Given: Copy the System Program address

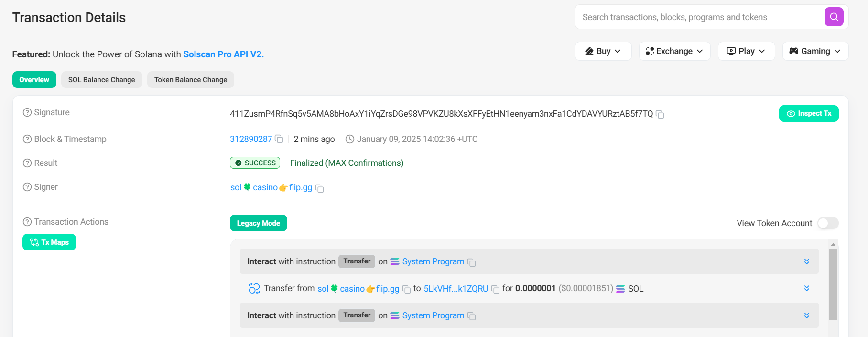Looking at the screenshot, I should 472,262.
